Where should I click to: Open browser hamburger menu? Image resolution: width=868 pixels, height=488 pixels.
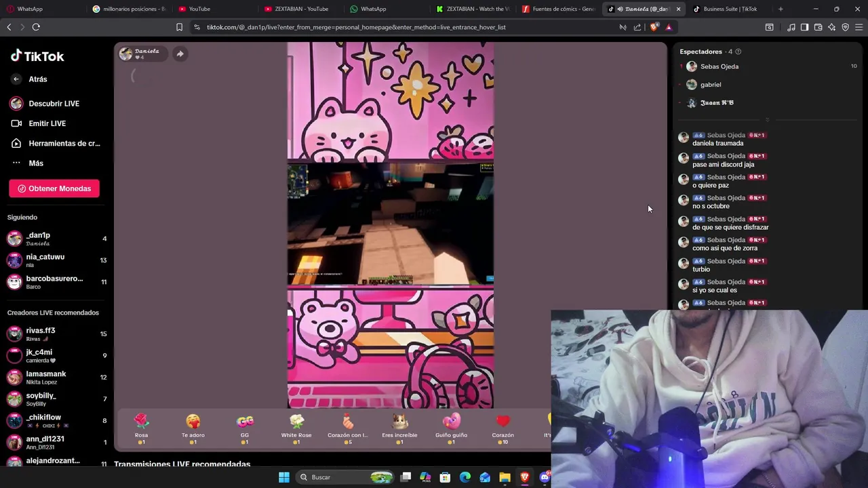coord(859,27)
